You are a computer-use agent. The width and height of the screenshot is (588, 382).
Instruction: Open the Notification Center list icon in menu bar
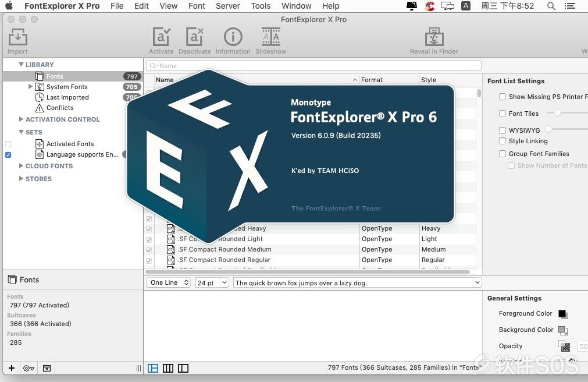(569, 6)
